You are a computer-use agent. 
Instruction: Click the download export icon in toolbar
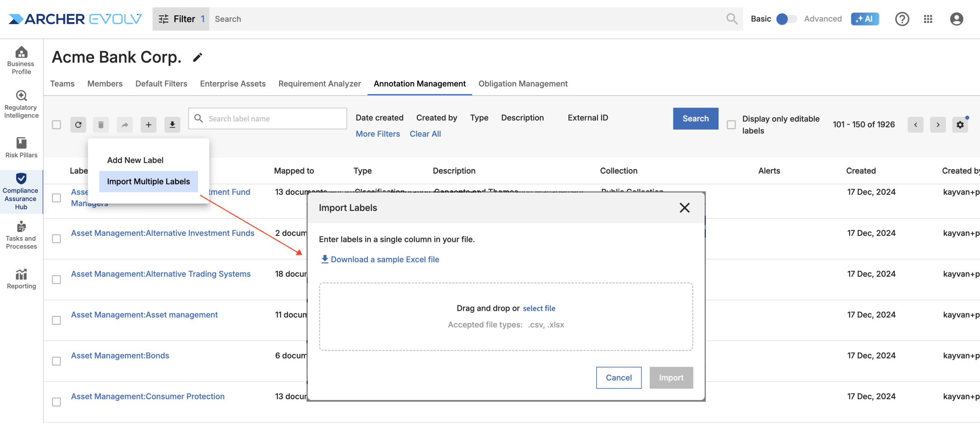tap(172, 125)
